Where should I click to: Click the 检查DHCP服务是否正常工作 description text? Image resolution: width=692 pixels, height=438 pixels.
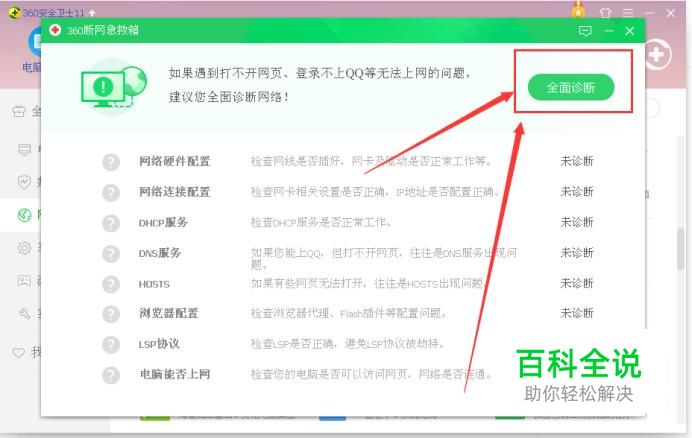pyautogui.click(x=321, y=222)
